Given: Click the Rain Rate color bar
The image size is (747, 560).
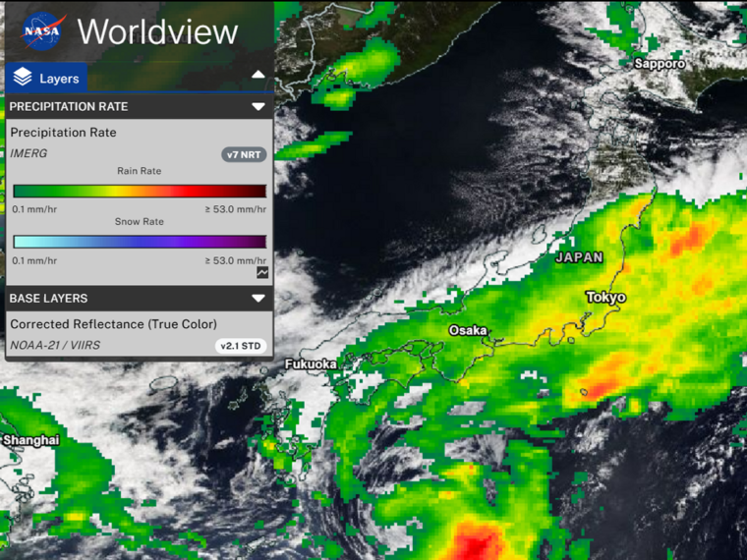Looking at the screenshot, I should pos(140,191).
